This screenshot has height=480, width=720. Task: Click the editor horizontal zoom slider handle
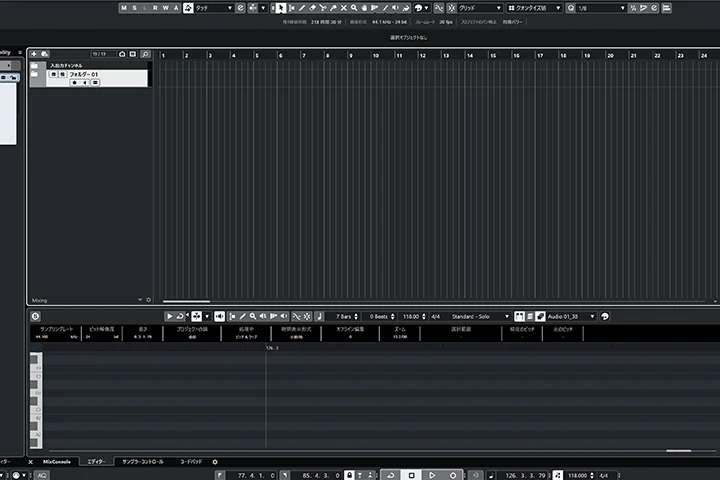(x=679, y=451)
